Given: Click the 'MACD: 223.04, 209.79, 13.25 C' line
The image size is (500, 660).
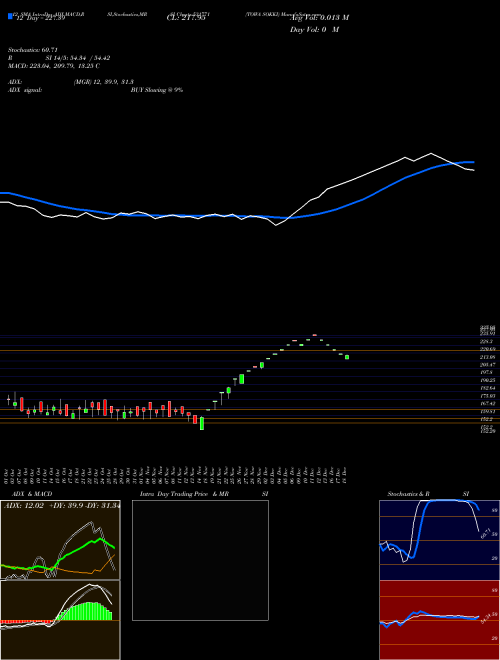Looking at the screenshot, I should (54, 66).
